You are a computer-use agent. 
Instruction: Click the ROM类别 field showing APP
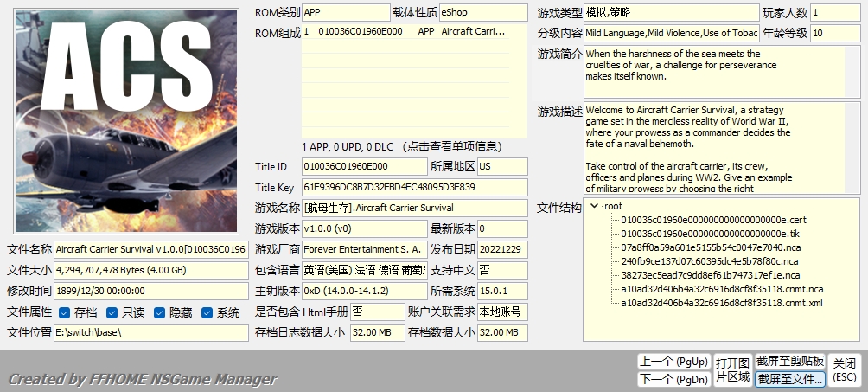click(x=346, y=12)
